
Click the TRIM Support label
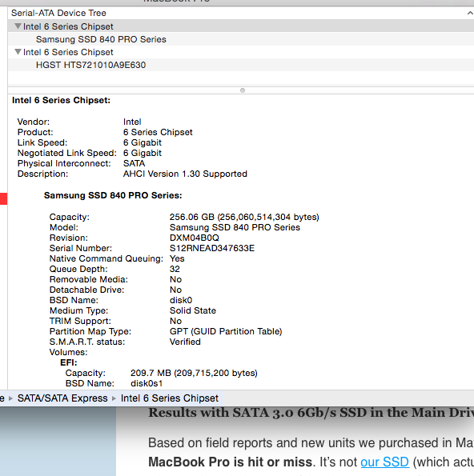80,321
